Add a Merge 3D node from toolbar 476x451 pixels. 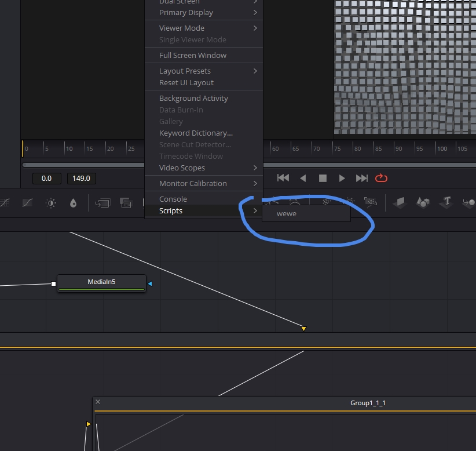click(468, 202)
